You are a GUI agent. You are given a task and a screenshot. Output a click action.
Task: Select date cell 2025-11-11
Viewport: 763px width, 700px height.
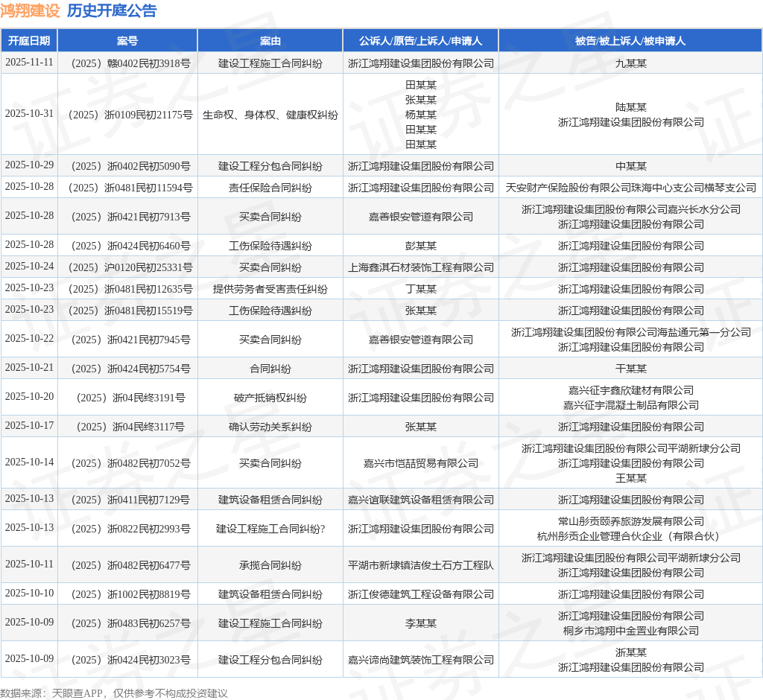[29, 63]
